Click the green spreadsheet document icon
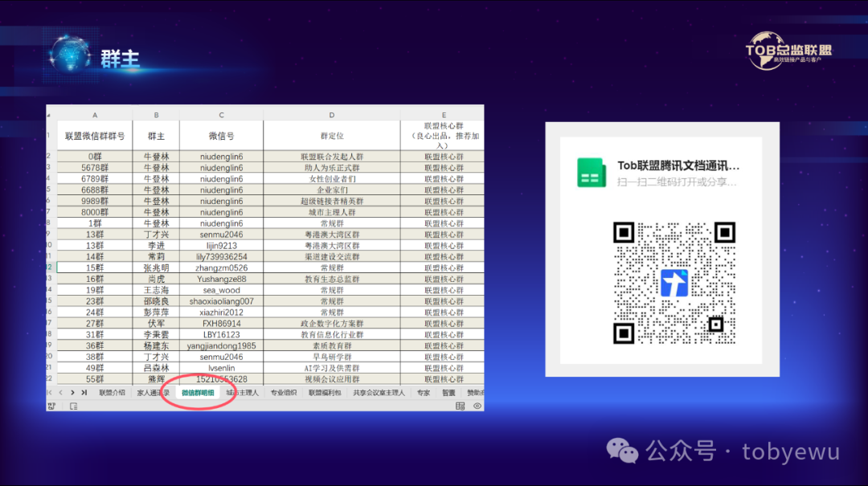Screen dimensions: 868x486 click(592, 173)
